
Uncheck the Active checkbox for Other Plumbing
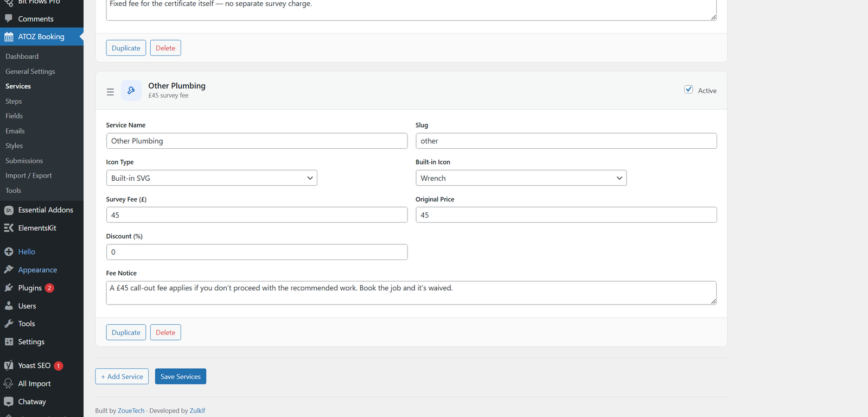[688, 90]
